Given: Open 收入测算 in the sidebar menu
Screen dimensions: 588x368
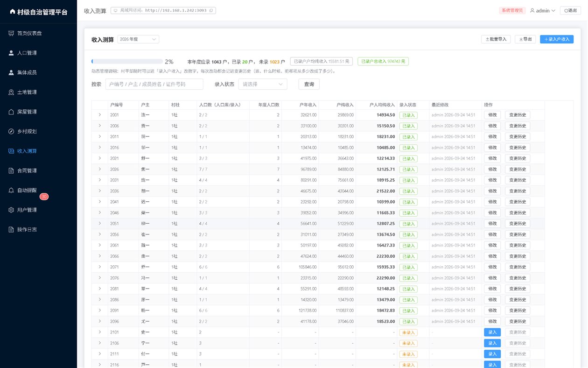Looking at the screenshot, I should pos(38,151).
